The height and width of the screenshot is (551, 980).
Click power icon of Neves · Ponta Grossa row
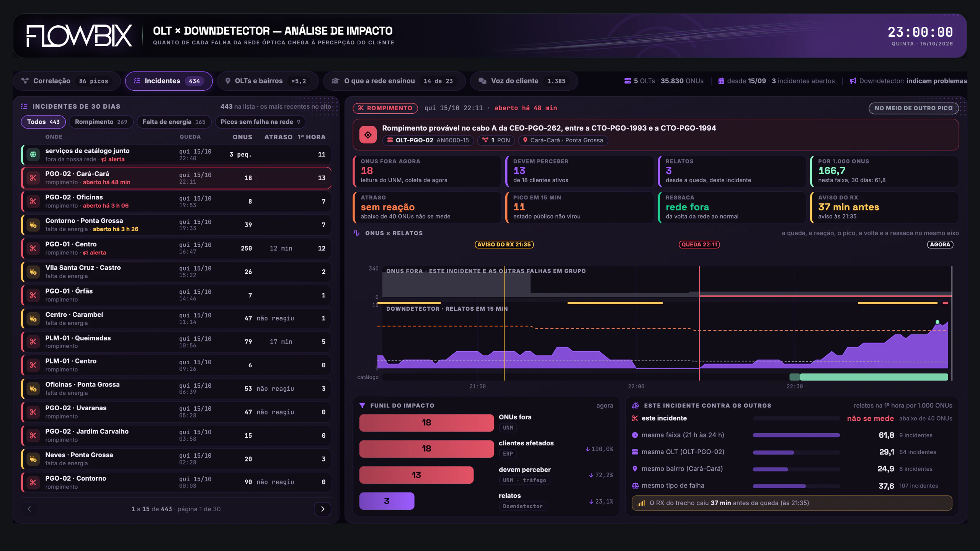click(x=33, y=459)
